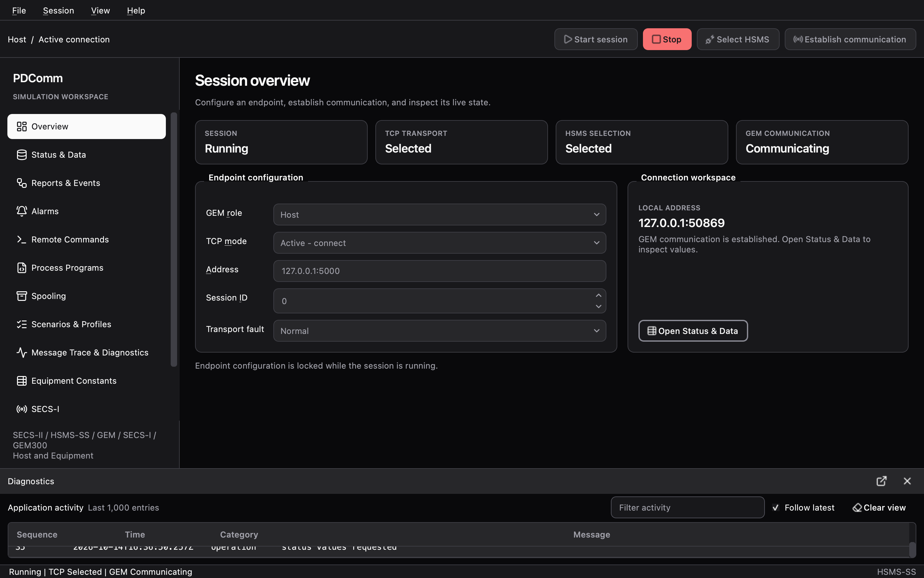The width and height of the screenshot is (924, 578).
Task: Open Scenarios & Profiles checklist icon
Action: 22,325
